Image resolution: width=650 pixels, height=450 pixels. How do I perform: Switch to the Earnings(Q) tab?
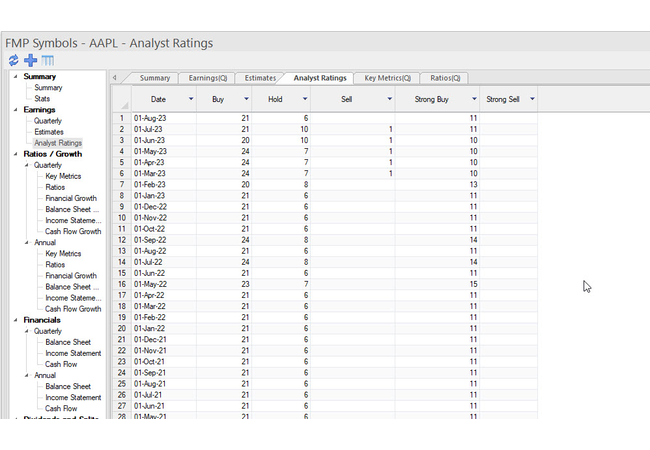(208, 78)
